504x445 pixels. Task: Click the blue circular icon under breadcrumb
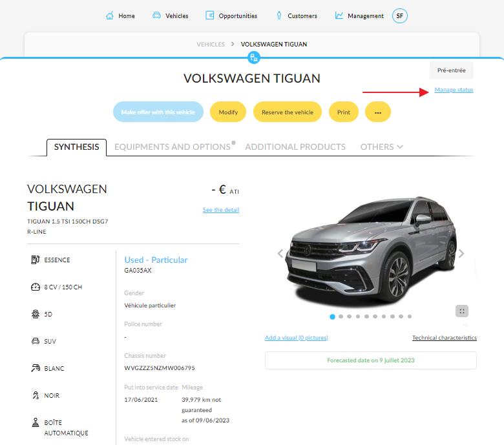253,58
